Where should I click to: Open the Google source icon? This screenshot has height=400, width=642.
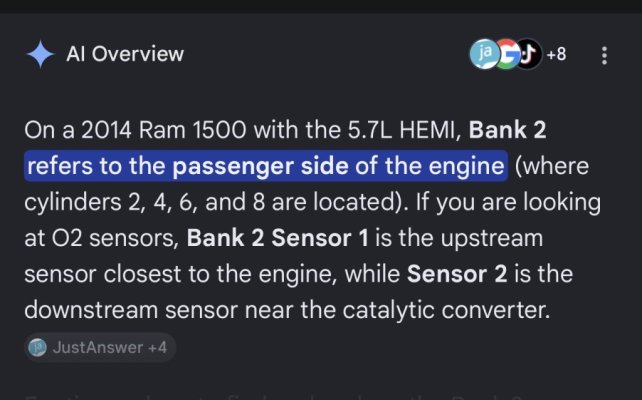click(x=507, y=54)
